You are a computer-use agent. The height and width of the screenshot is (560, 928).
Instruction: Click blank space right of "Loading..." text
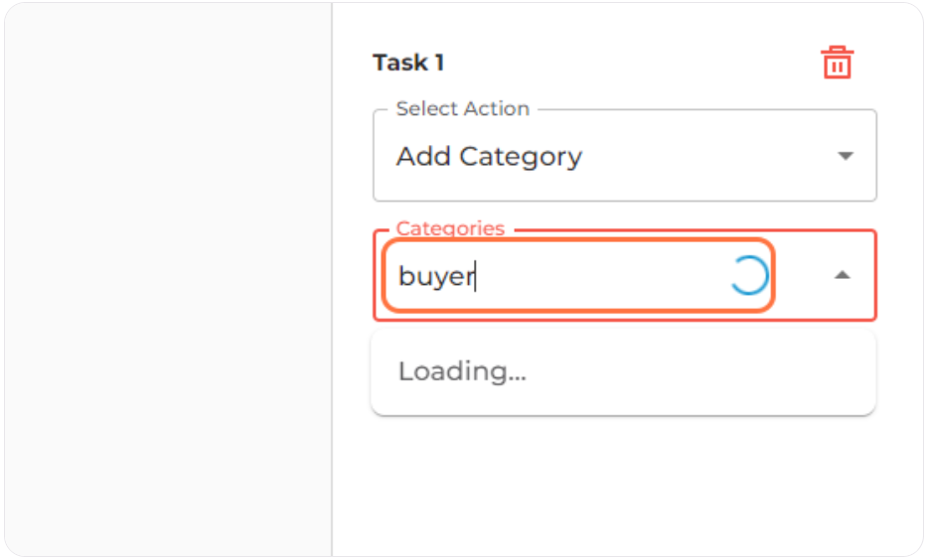pos(698,372)
